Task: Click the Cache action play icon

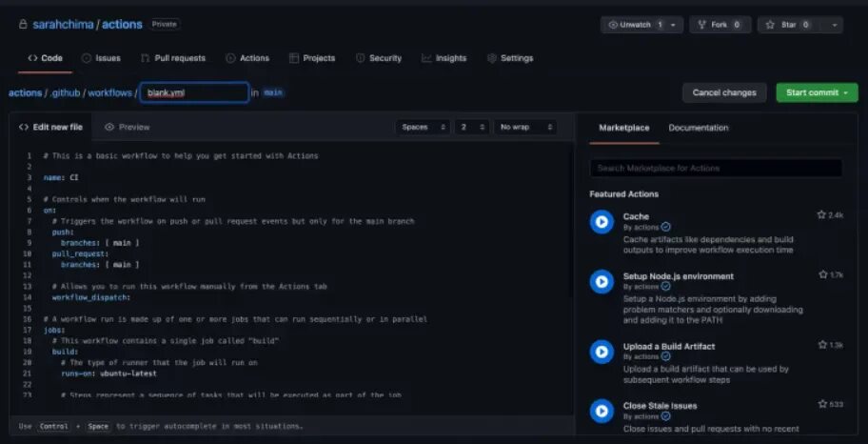Action: click(602, 222)
